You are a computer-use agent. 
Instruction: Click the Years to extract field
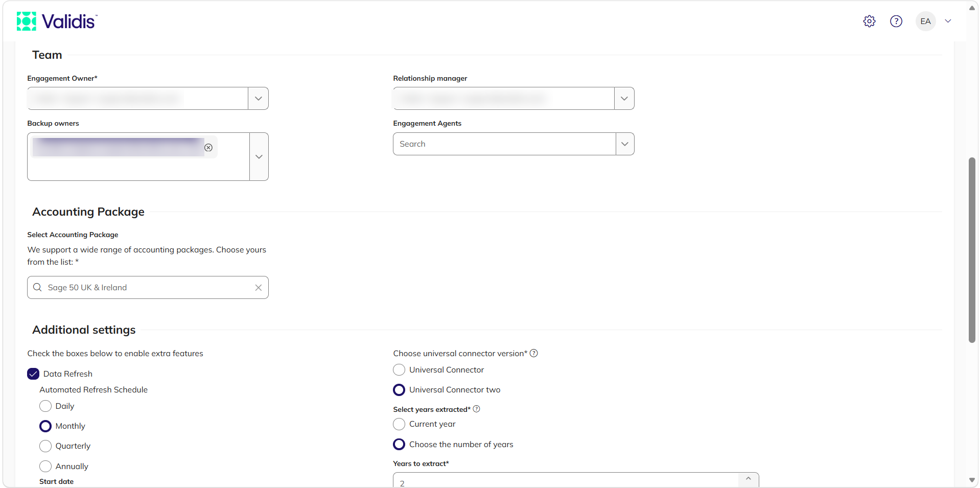tap(566, 480)
